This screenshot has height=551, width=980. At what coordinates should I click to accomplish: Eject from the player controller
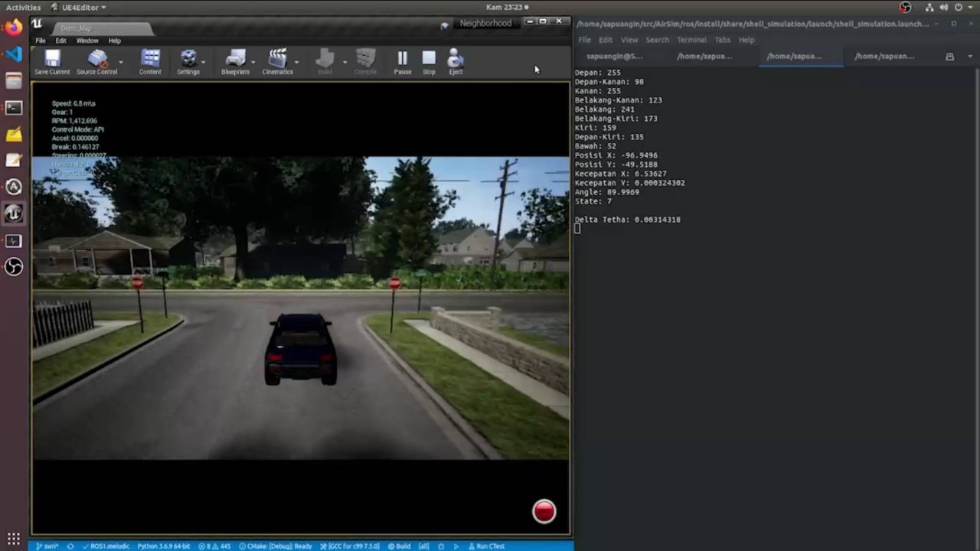tap(456, 60)
